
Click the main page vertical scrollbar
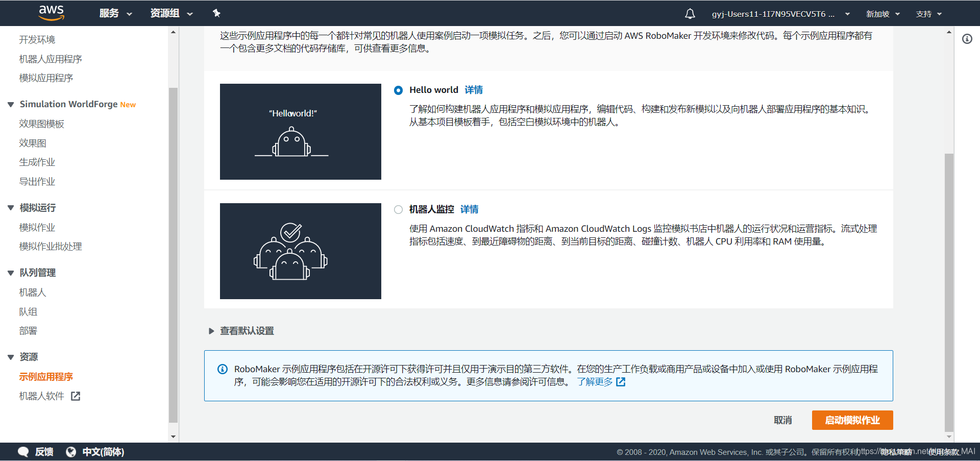click(949, 292)
